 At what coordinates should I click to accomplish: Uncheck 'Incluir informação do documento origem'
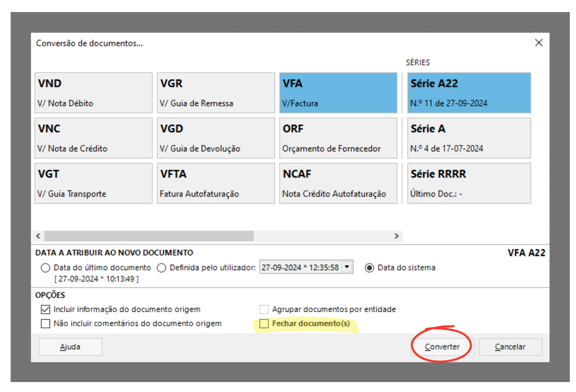pos(46,309)
